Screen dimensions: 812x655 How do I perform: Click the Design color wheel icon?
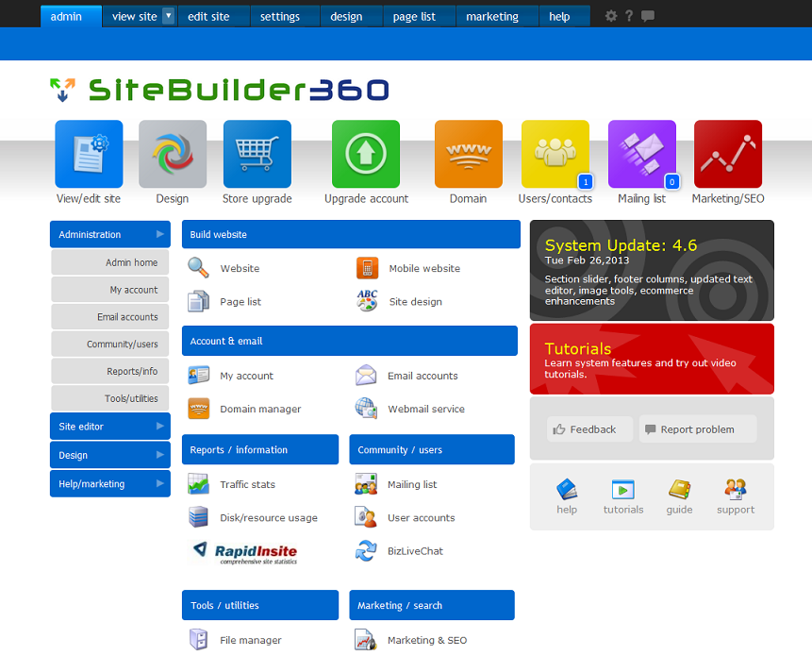(x=173, y=154)
